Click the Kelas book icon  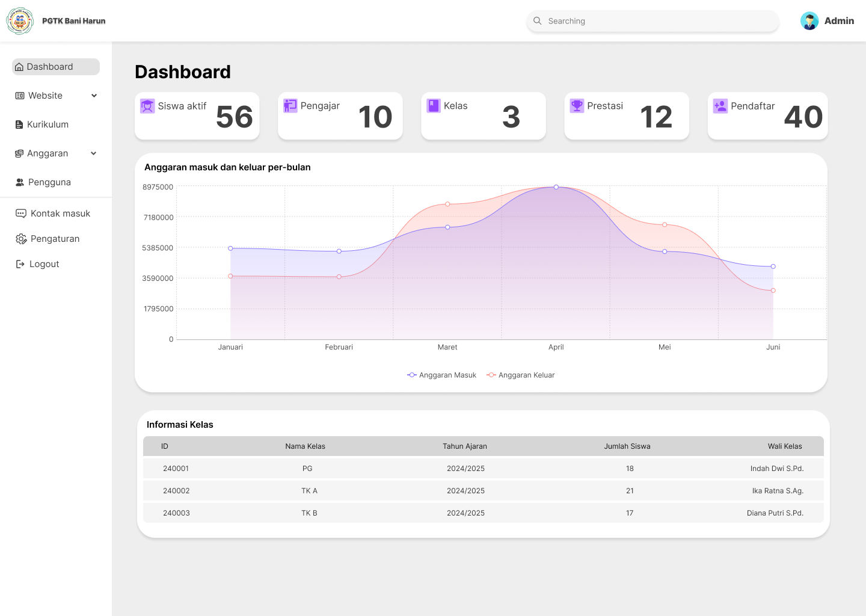[434, 106]
